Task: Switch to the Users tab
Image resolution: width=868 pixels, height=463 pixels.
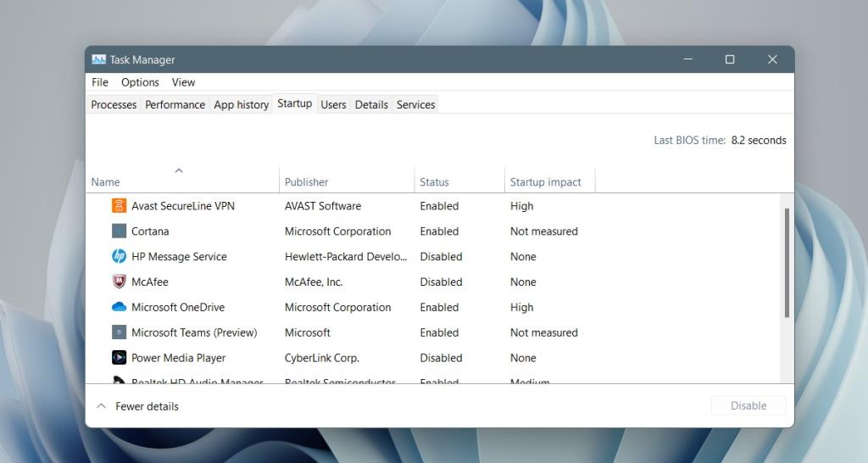Action: pos(333,104)
